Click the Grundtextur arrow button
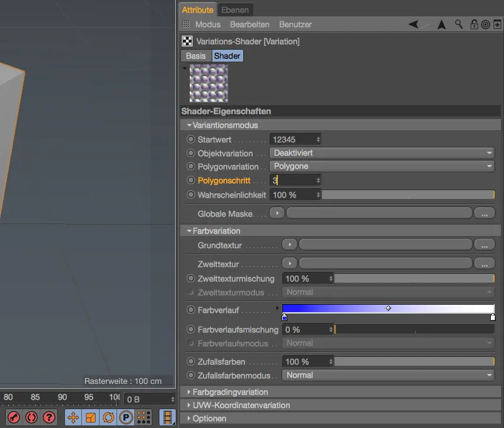 (x=290, y=245)
